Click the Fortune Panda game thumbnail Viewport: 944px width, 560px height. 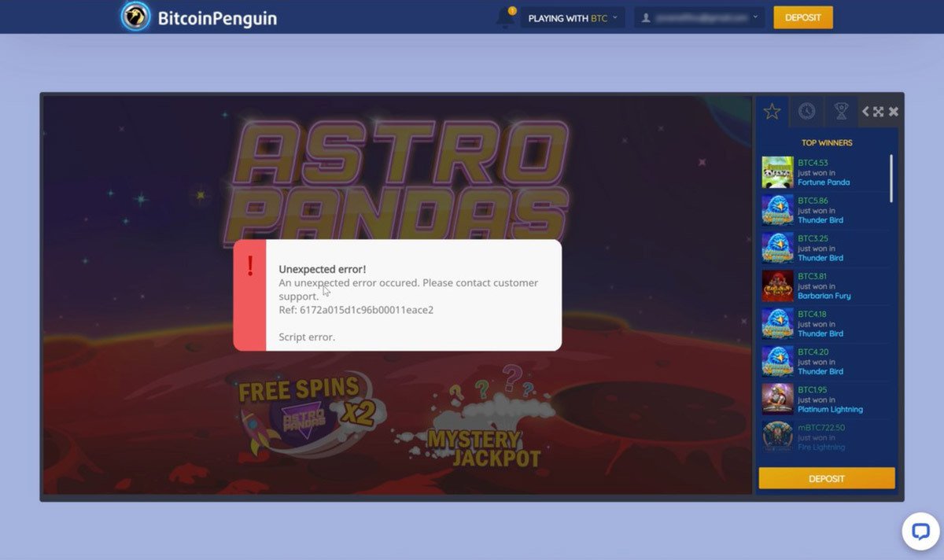pyautogui.click(x=777, y=172)
